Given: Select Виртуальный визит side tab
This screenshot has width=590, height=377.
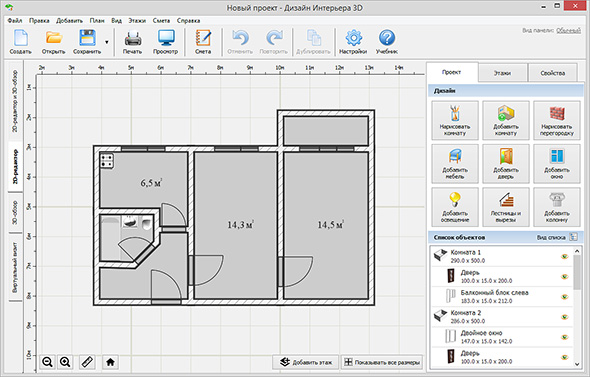Looking at the screenshot, I should click(15, 267).
